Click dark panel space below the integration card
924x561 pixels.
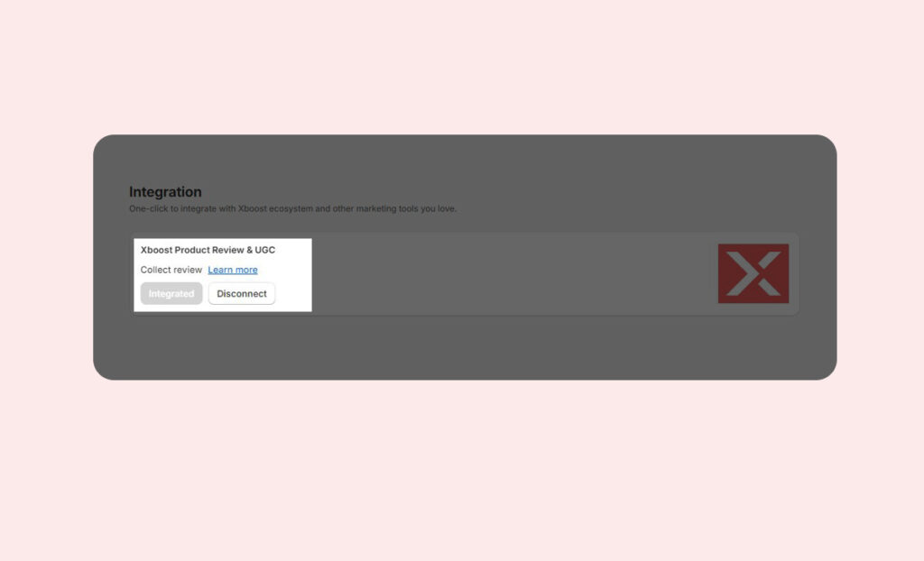(x=465, y=347)
